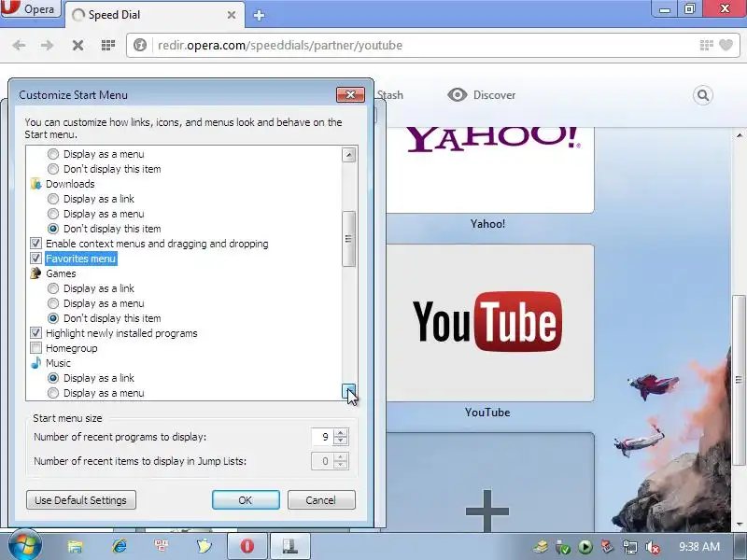The image size is (747, 560).
Task: Go back to previous page
Action: coord(19,45)
